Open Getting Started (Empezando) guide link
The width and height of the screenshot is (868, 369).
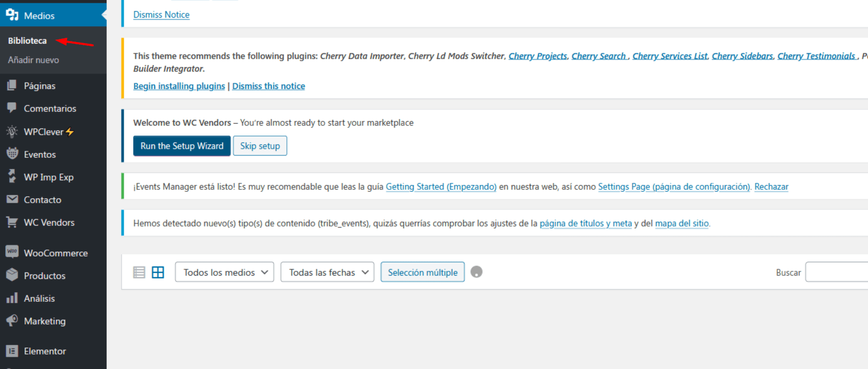click(x=441, y=187)
